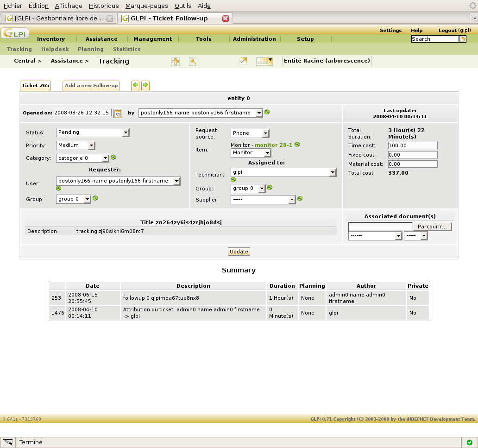
Task: Click the header Search input field
Action: (435, 39)
